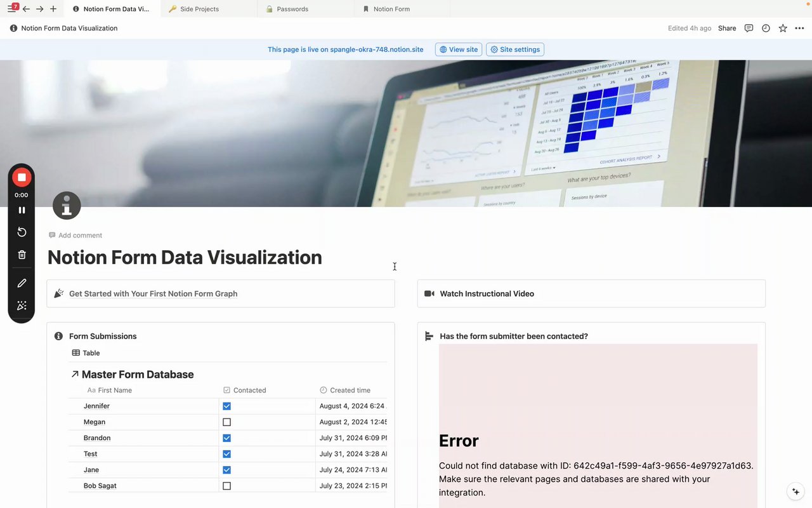Viewport: 812px width, 508px height.
Task: Open Notion AI sparkle button
Action: (x=796, y=491)
